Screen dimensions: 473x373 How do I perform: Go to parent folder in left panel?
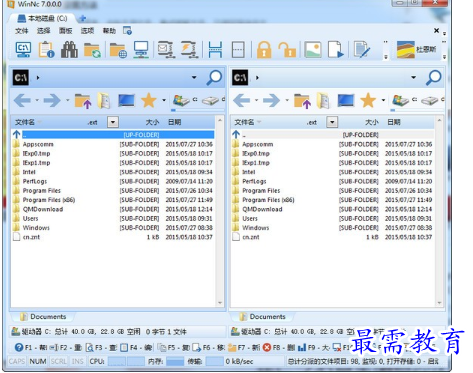pos(83,101)
